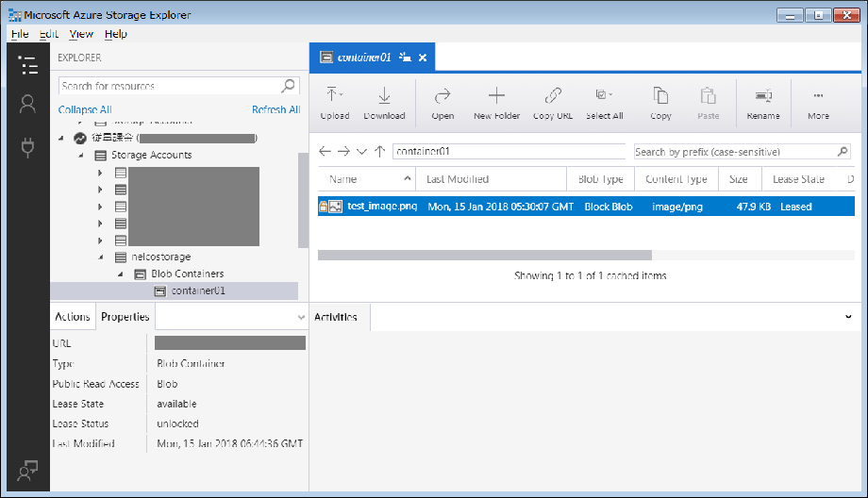Screen dimensions: 868x498
Task: Click the feedback icon at sidebar bottom
Action: coord(27,472)
